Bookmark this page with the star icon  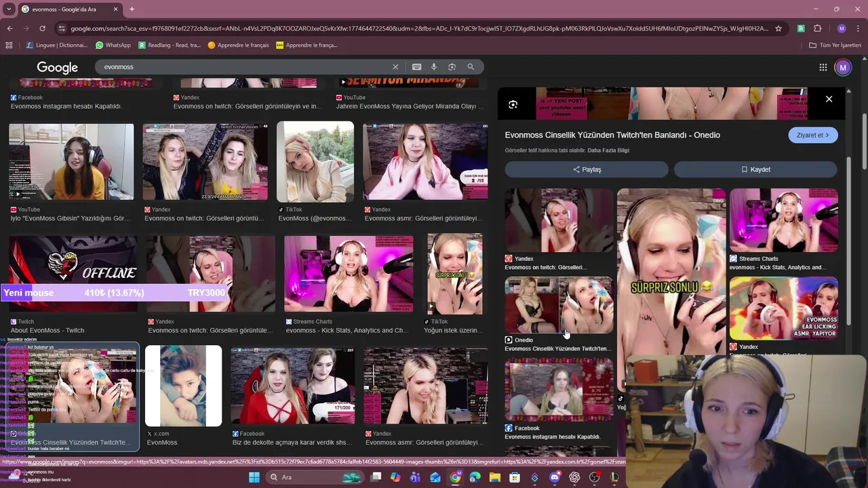click(778, 28)
